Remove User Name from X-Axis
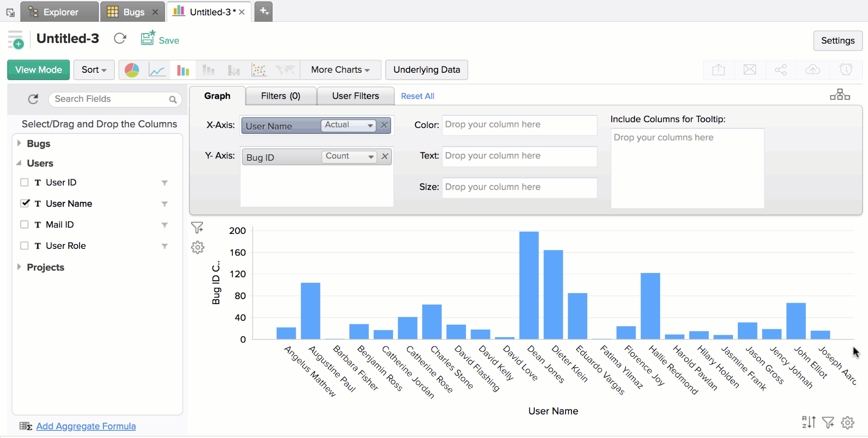 384,125
